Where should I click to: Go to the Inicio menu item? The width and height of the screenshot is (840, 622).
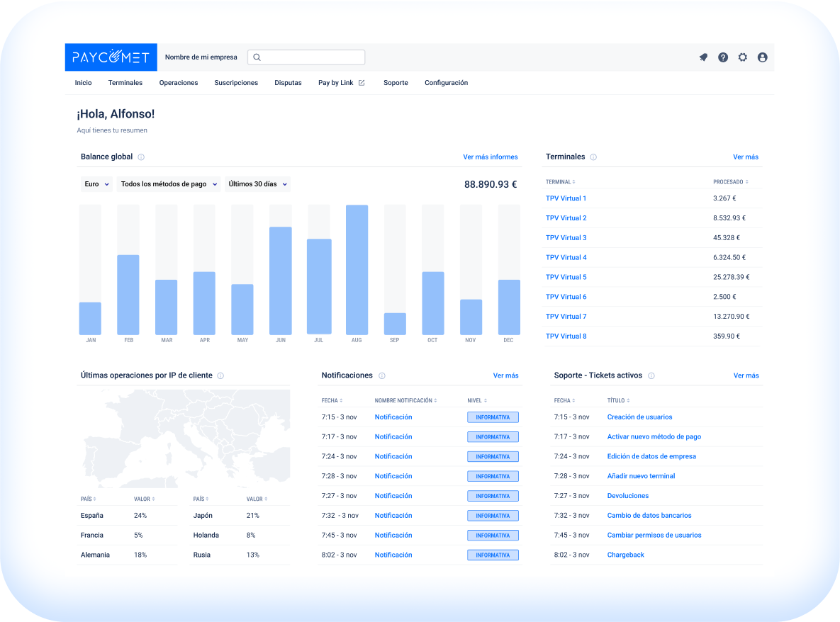click(x=83, y=83)
